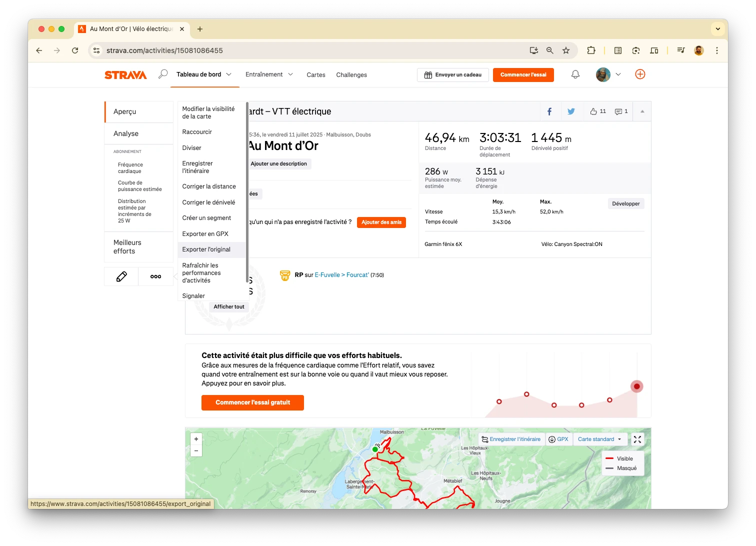Close the Au Mont d'Or tab
Image resolution: width=756 pixels, height=546 pixels.
(182, 29)
